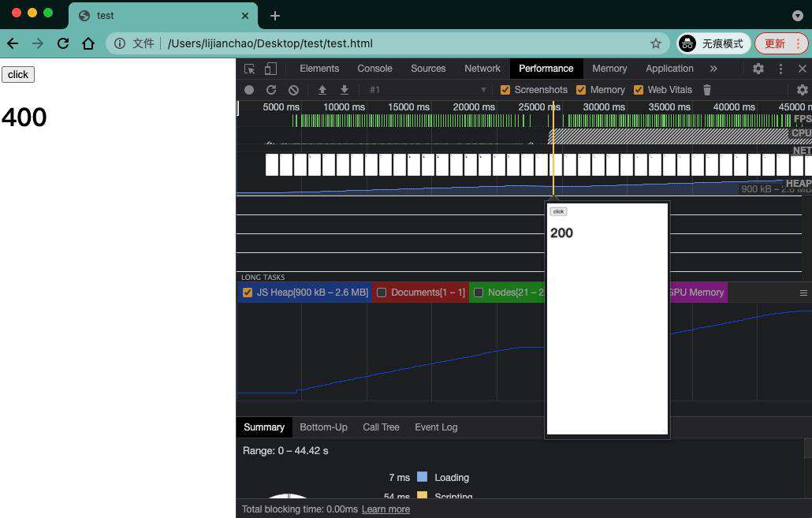
Task: Click the 15000 ms timeline marker
Action: tap(408, 106)
